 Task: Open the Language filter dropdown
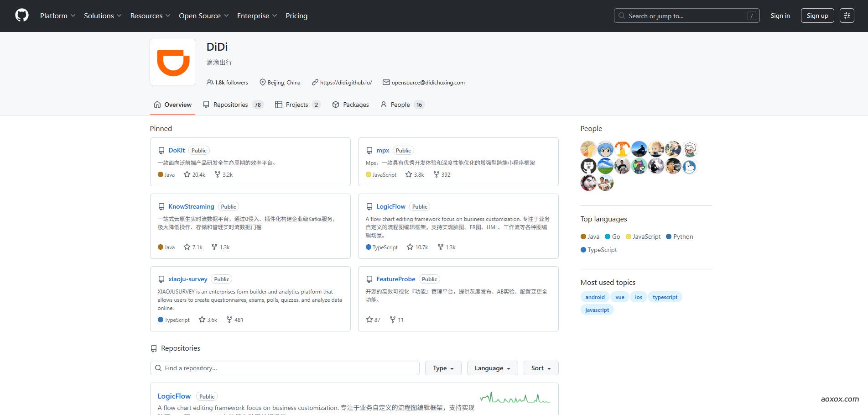coord(492,368)
